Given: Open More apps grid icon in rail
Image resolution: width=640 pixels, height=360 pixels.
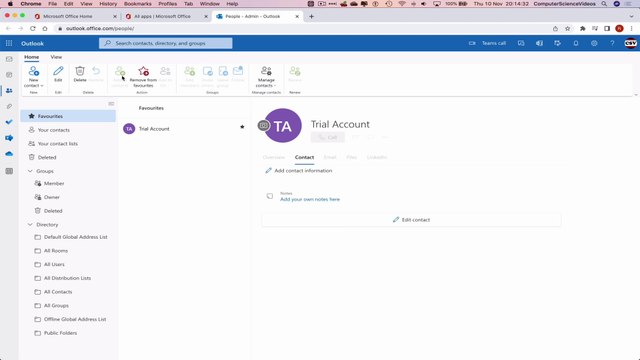Looking at the screenshot, I should tap(9, 171).
